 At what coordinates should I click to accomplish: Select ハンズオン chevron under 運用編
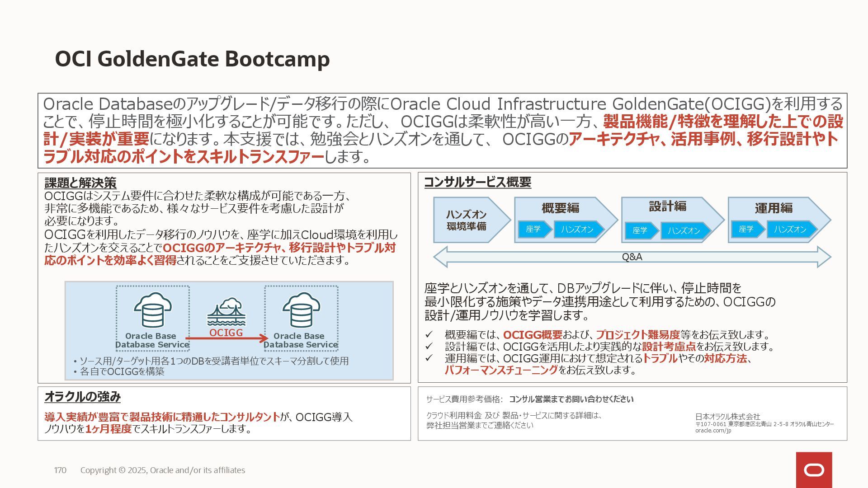(x=790, y=230)
